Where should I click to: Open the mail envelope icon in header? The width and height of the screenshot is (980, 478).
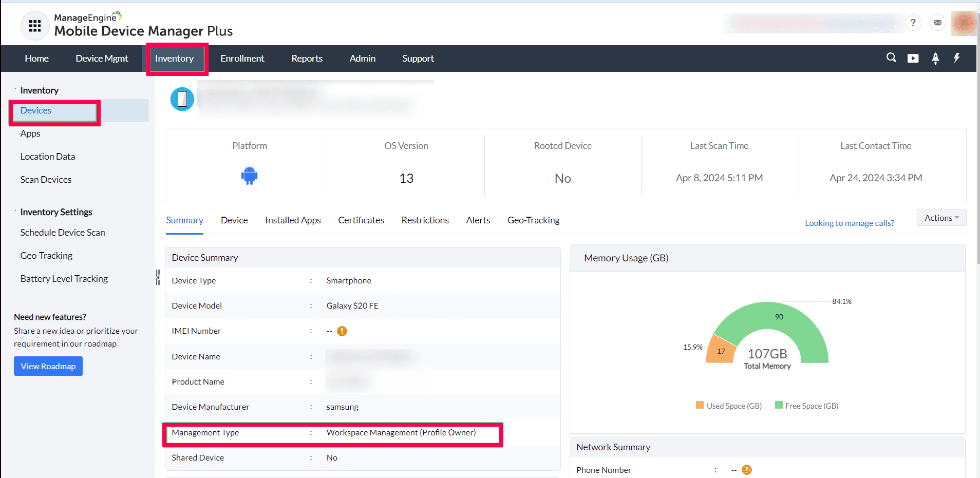[938, 23]
